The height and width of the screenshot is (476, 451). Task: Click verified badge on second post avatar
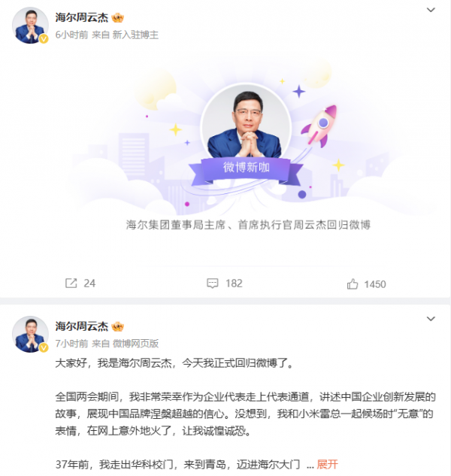pyautogui.click(x=44, y=347)
